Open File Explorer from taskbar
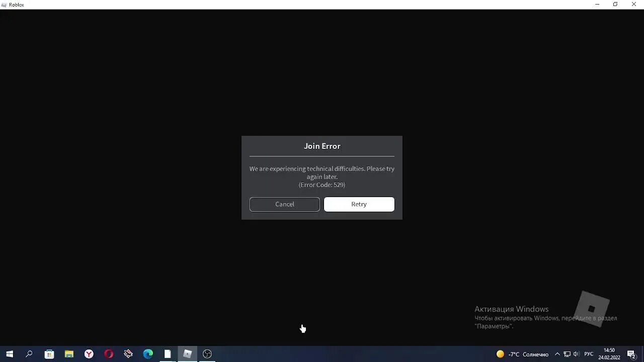 [69, 354]
